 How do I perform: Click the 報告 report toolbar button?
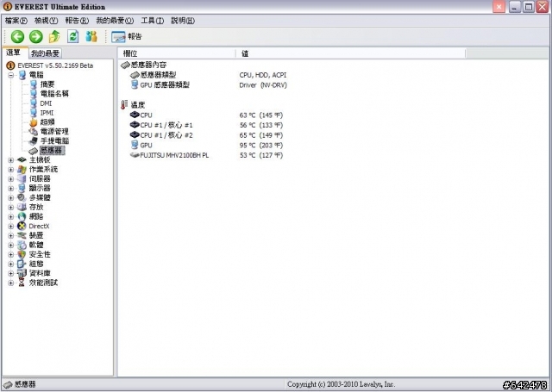pos(127,36)
